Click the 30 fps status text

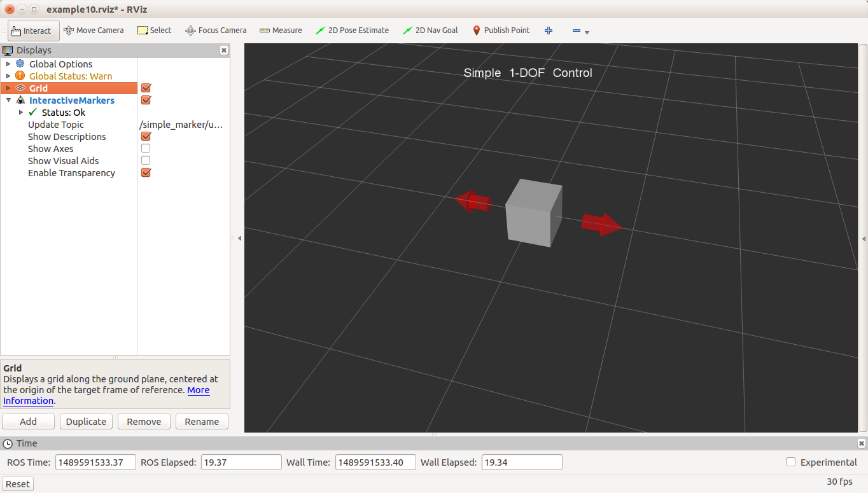[839, 482]
